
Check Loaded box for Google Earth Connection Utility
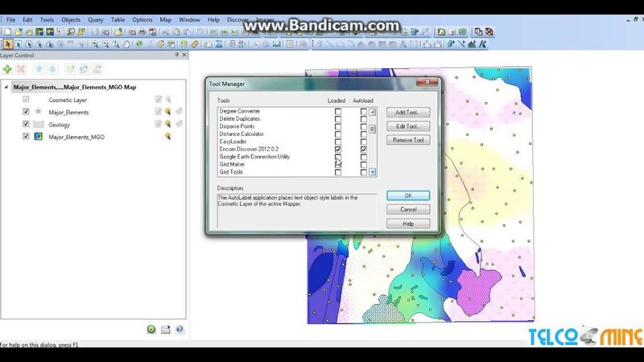(337, 157)
